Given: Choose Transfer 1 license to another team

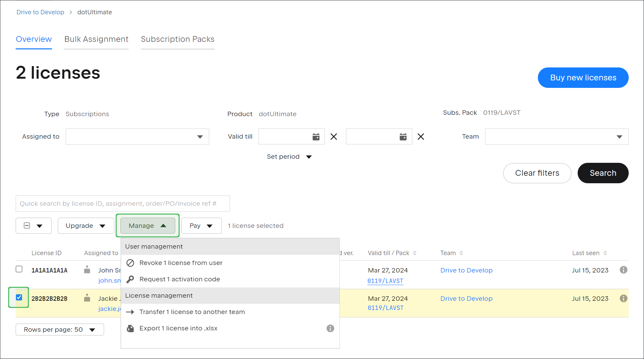Looking at the screenshot, I should coord(230,312).
